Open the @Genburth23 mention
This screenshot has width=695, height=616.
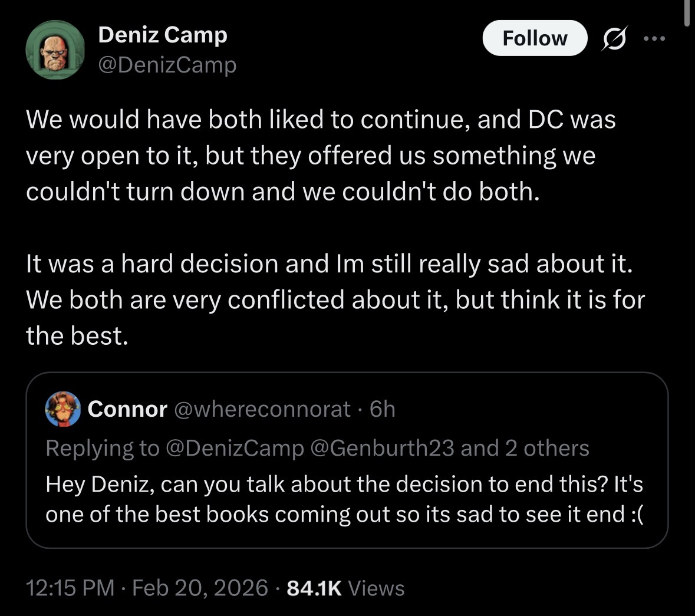click(x=381, y=448)
